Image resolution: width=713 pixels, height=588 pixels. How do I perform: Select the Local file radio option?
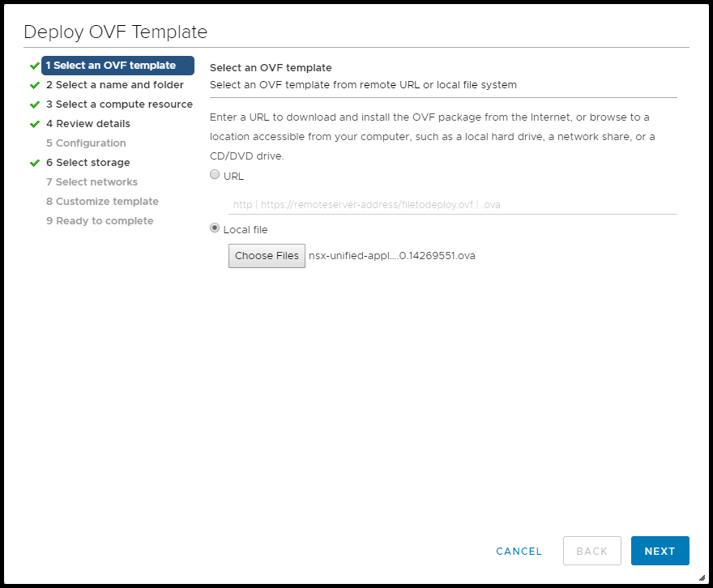pos(215,229)
